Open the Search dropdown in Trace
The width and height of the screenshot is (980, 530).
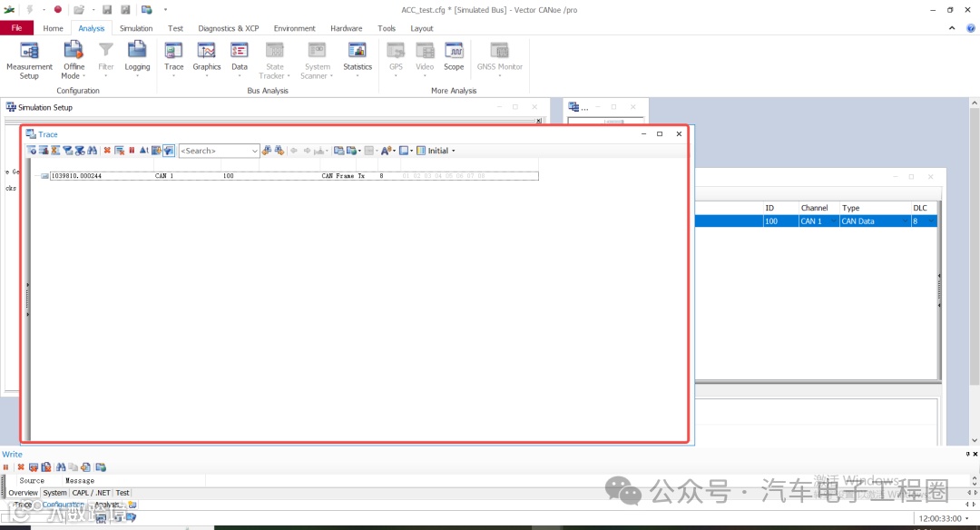click(x=254, y=151)
